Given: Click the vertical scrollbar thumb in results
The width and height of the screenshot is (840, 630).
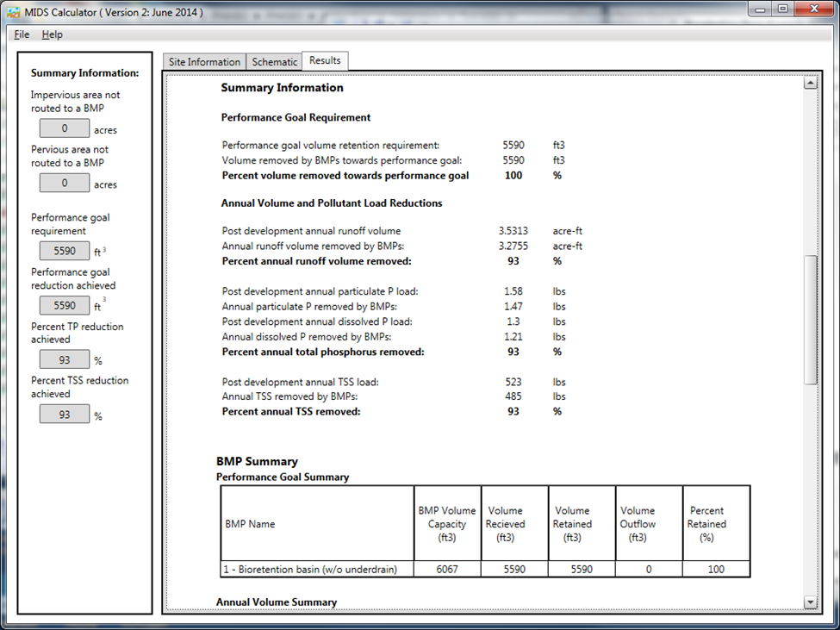Looking at the screenshot, I should [x=809, y=319].
